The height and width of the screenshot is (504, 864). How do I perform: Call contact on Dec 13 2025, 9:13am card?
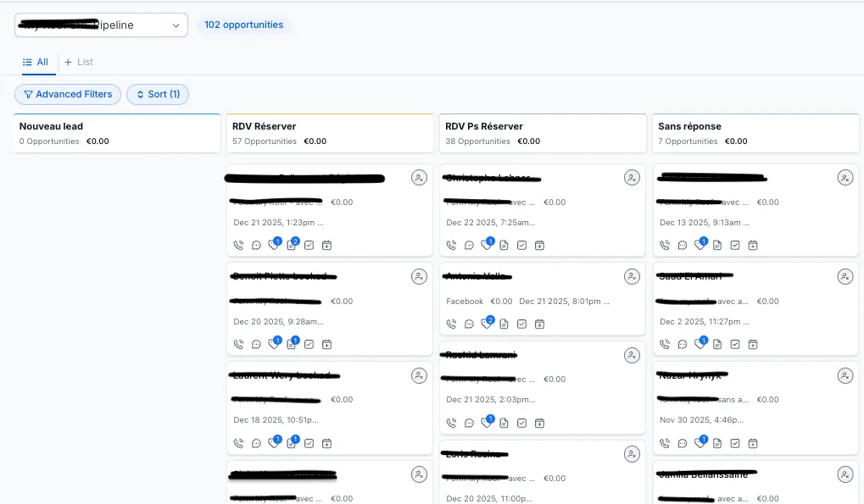click(665, 246)
